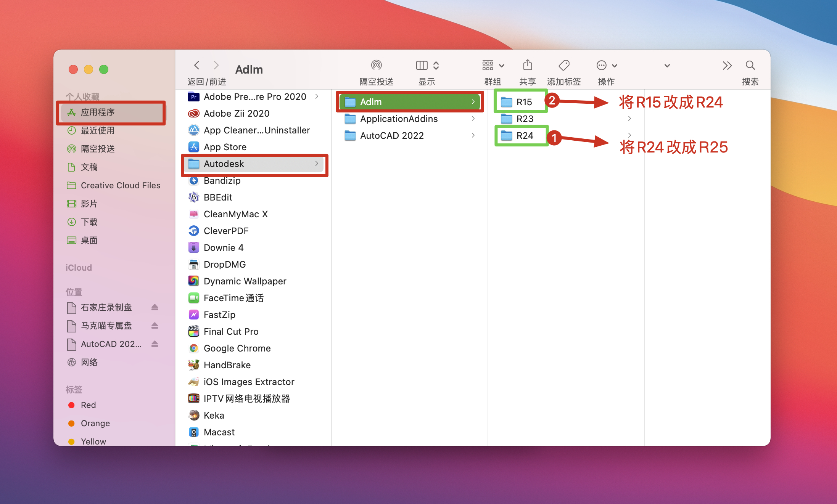The height and width of the screenshot is (504, 837).
Task: Click the Red tag dot
Action: pyautogui.click(x=71, y=405)
